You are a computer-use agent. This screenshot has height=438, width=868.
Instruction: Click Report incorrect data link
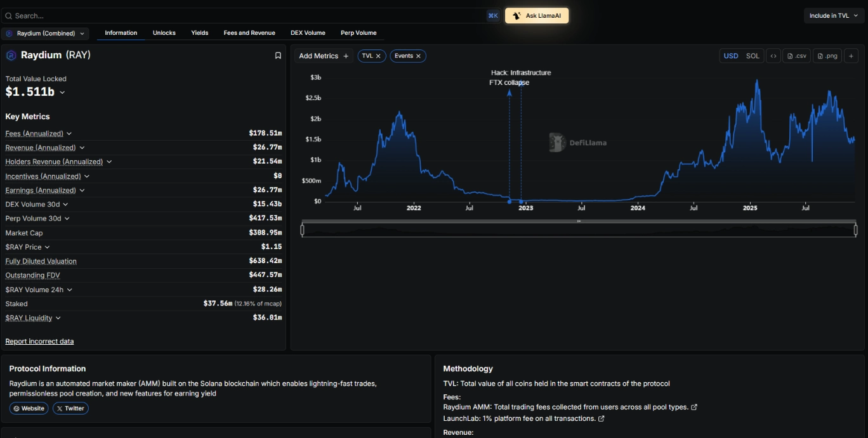pyautogui.click(x=39, y=341)
